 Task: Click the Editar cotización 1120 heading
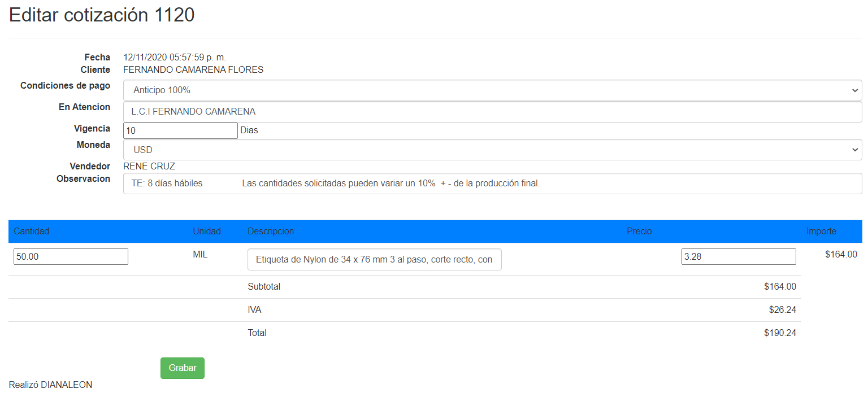[102, 15]
